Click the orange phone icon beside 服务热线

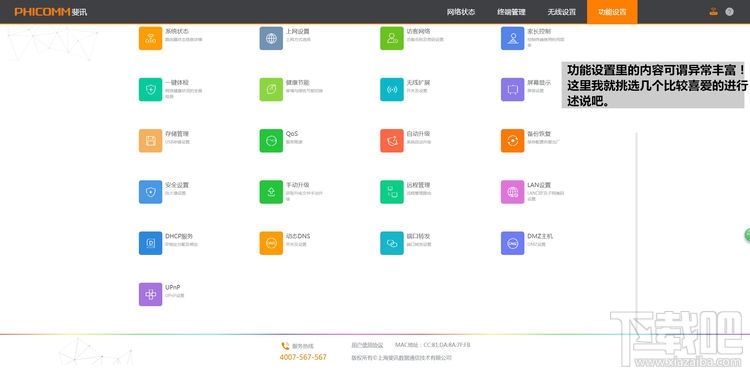pyautogui.click(x=285, y=346)
